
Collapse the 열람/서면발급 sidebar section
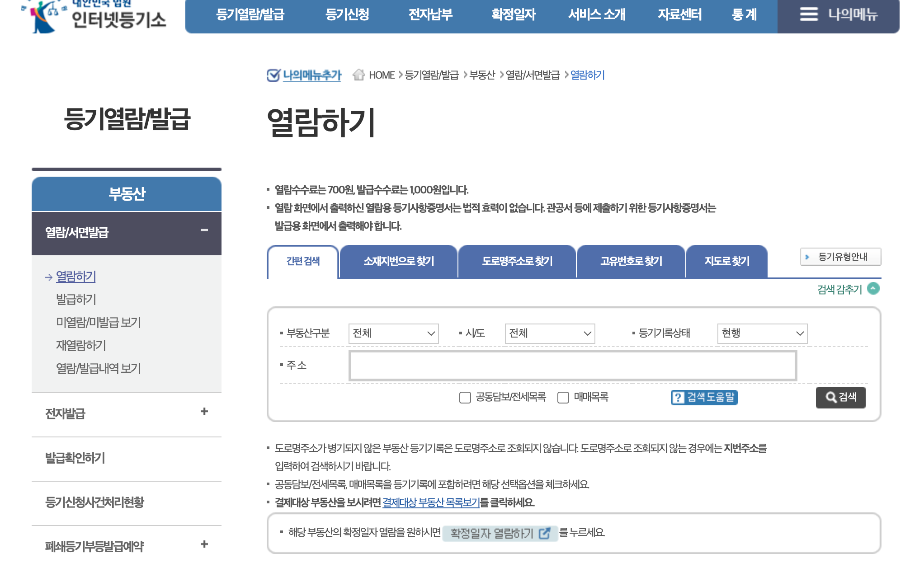click(204, 230)
